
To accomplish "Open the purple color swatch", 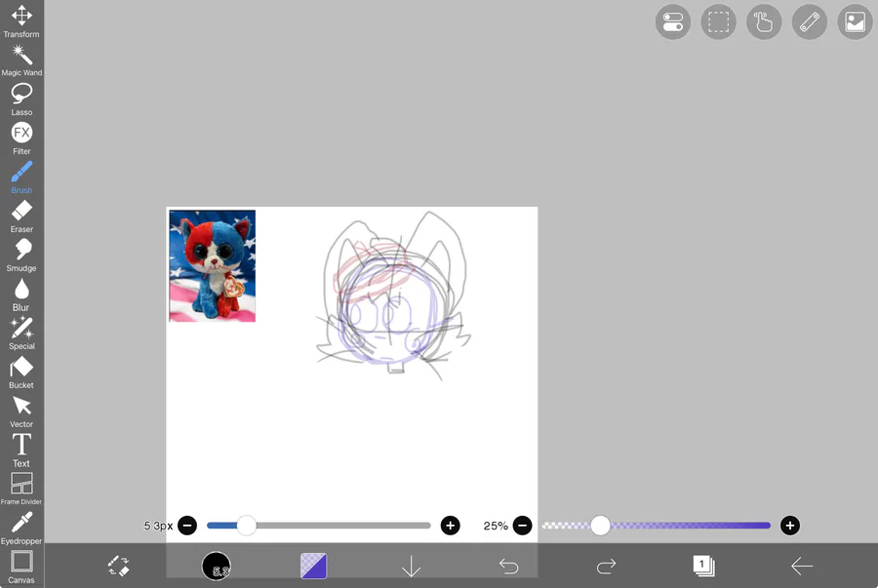I will click(313, 566).
